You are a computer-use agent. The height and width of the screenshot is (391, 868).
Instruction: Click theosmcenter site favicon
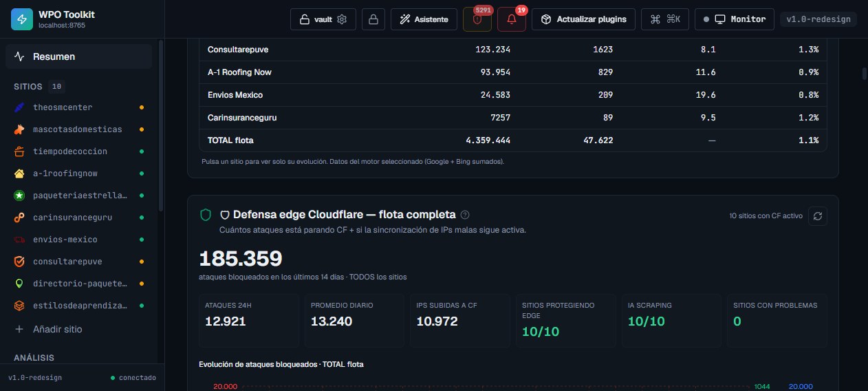tap(19, 107)
